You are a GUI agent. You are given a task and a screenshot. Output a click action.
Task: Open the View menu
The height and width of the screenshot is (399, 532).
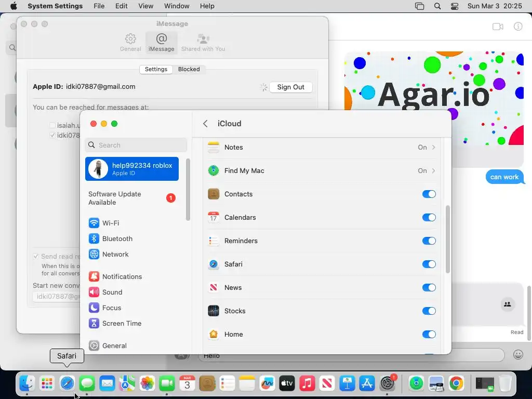(146, 6)
